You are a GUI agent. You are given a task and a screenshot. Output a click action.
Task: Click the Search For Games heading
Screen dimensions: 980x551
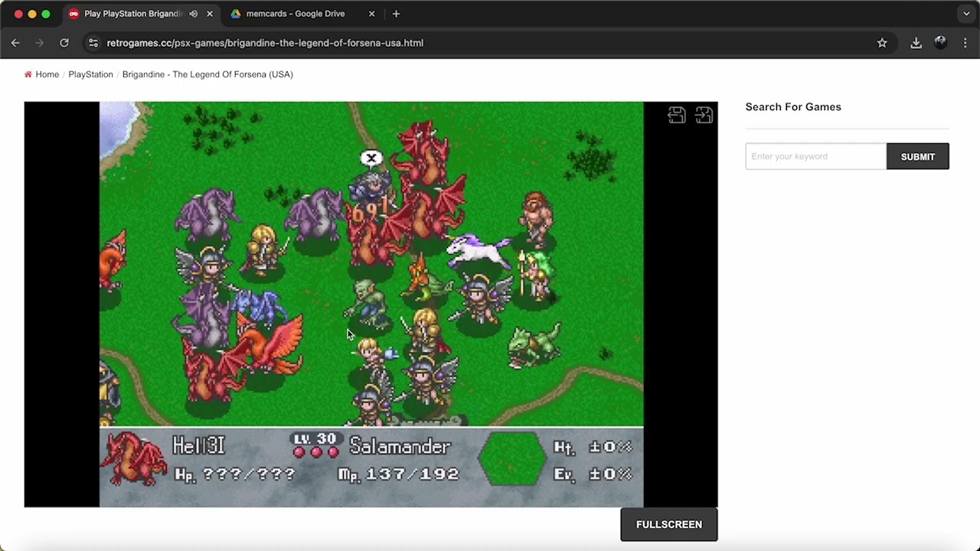coord(793,107)
